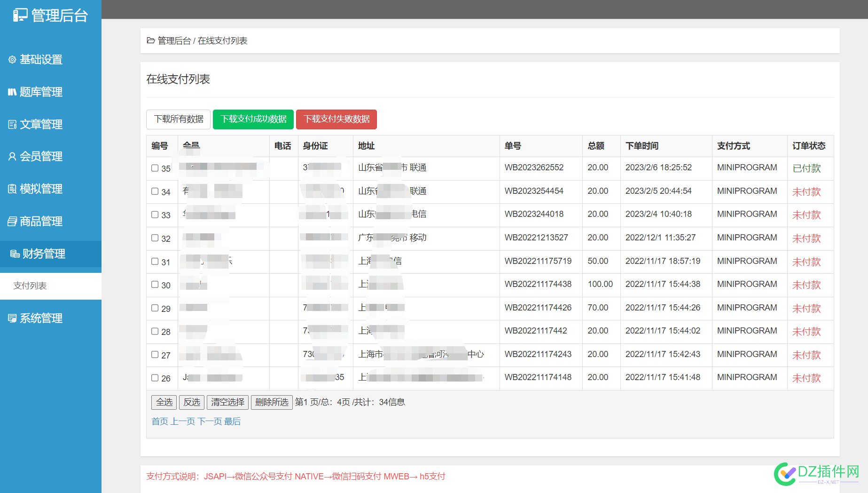The image size is (868, 493).
Task: Click 在线支付列表 page heading
Action: 178,79
